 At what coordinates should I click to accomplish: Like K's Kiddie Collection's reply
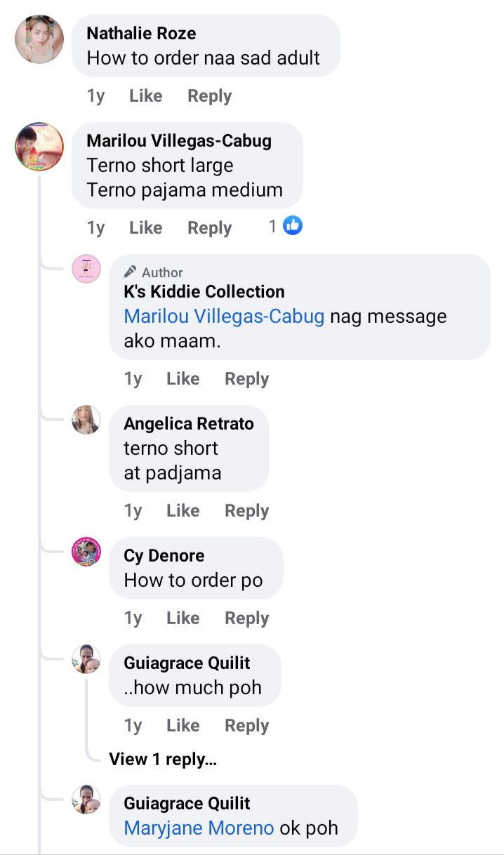click(183, 379)
